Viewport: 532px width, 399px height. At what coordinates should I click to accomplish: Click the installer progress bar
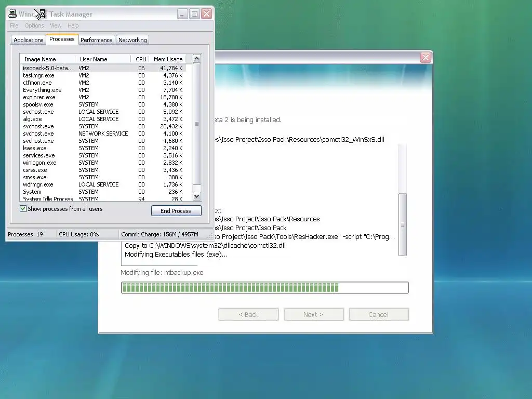(264, 288)
